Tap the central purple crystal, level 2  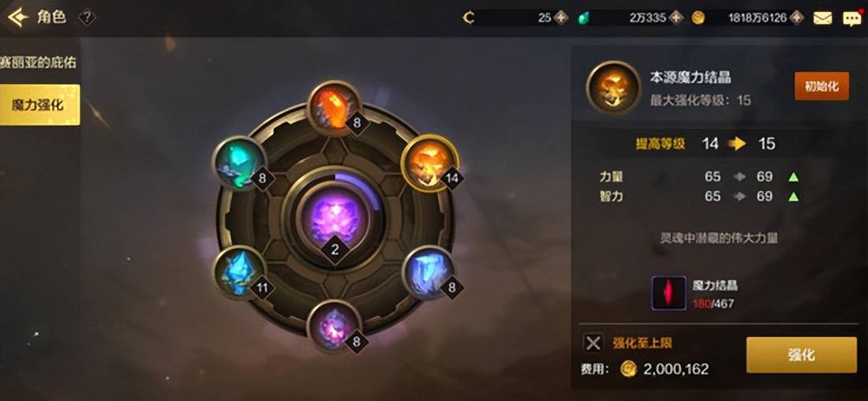(334, 217)
